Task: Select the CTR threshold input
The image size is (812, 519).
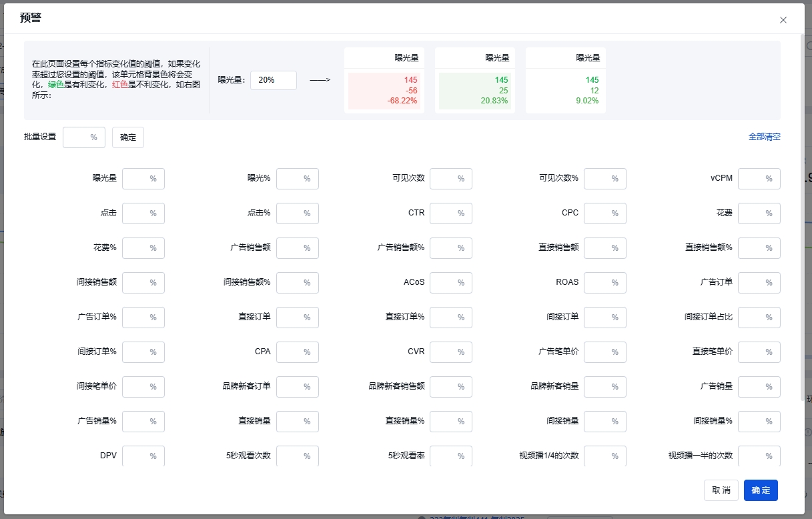Action: [445, 213]
